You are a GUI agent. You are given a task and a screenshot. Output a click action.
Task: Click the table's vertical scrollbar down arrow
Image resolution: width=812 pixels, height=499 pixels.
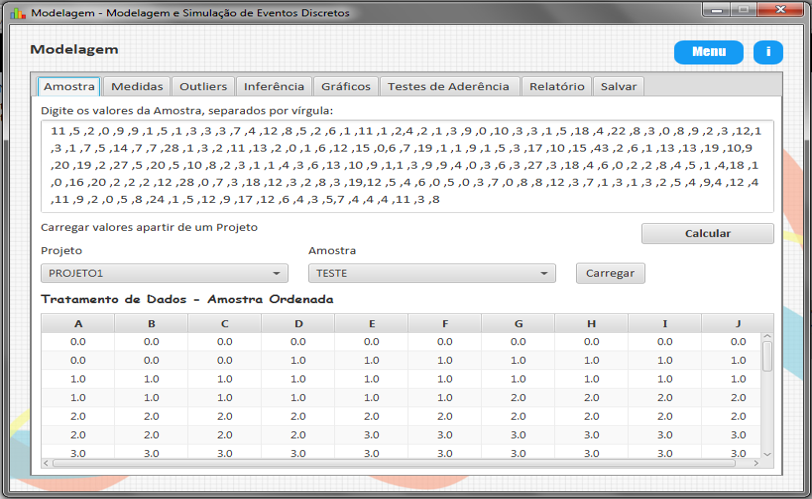click(767, 453)
